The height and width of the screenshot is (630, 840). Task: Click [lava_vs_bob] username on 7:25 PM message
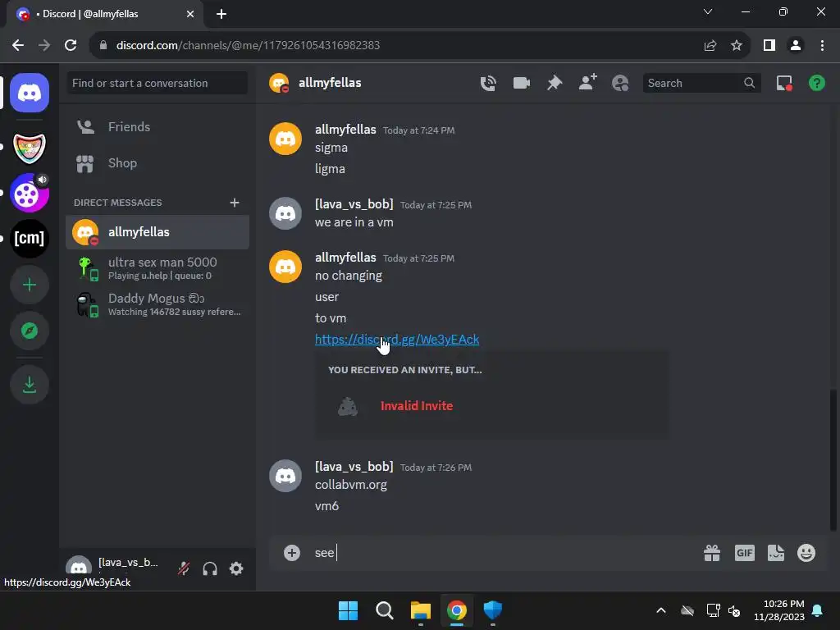354,204
